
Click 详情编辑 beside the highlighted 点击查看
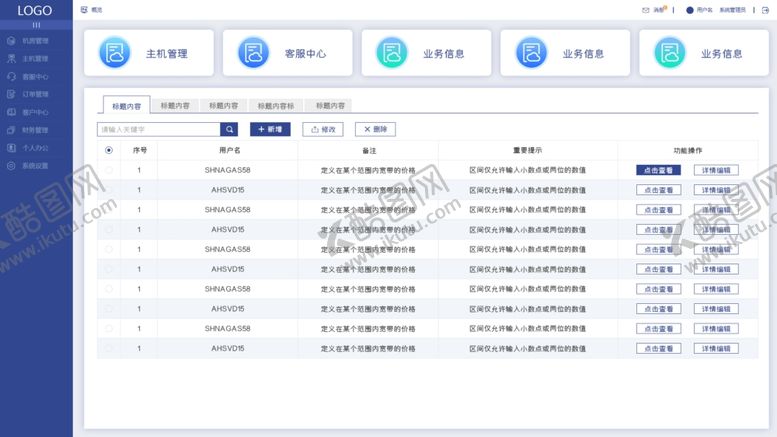tap(716, 170)
